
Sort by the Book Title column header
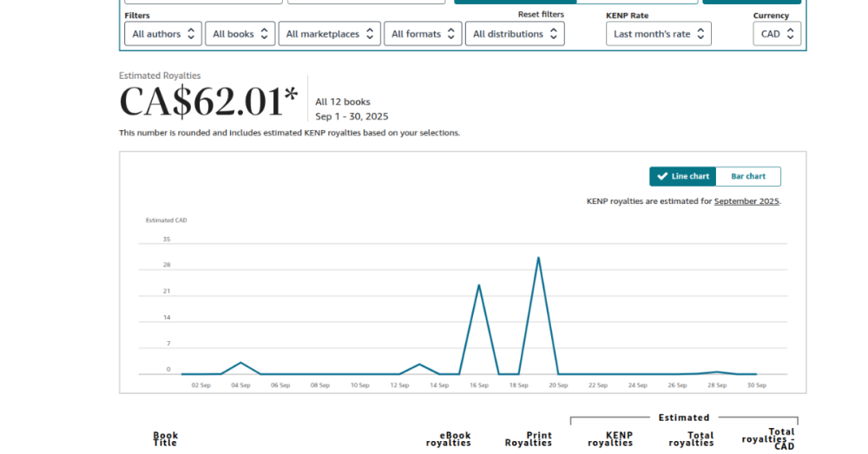[165, 439]
